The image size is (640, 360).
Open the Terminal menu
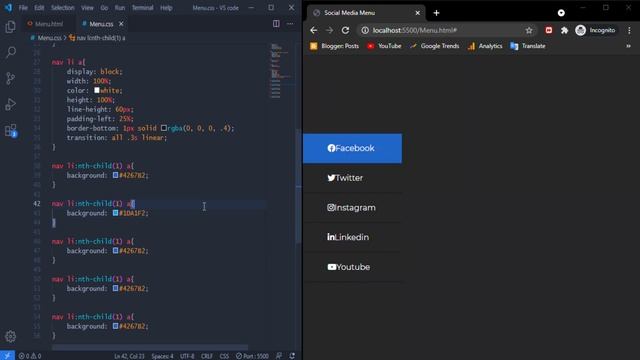point(142,8)
